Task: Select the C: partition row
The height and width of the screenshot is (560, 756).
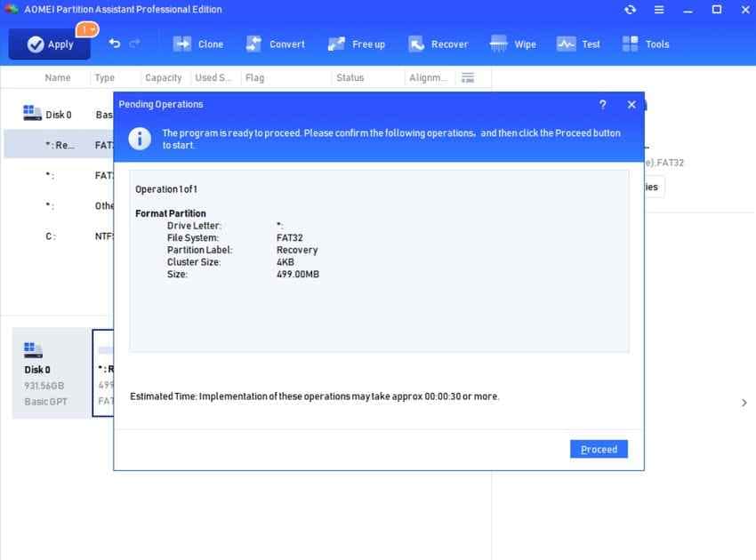Action: [x=59, y=236]
